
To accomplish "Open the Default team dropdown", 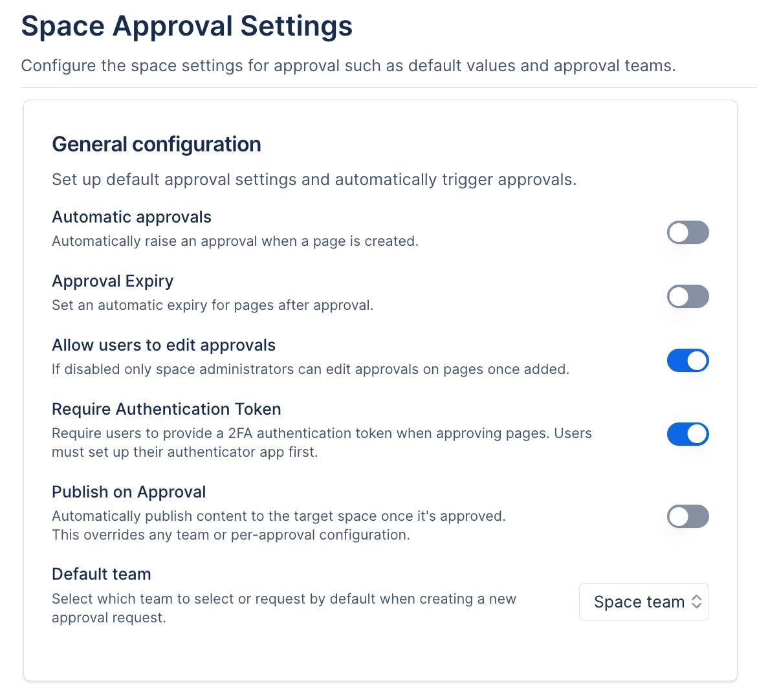I will [x=644, y=602].
